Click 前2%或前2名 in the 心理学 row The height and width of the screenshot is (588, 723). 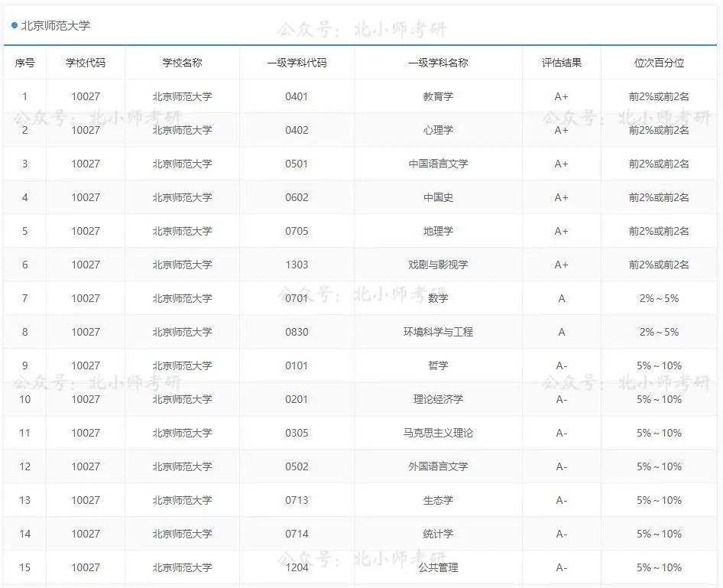(659, 130)
